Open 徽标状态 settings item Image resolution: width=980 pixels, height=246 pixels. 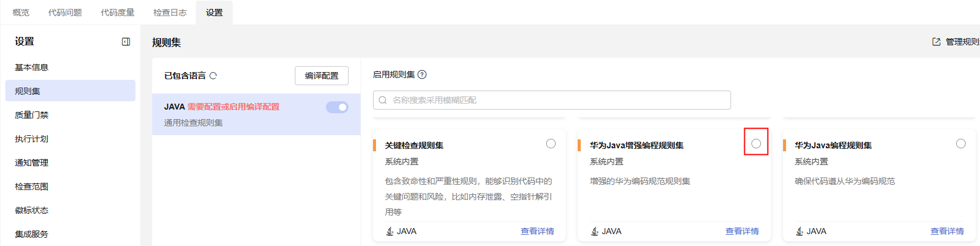click(70, 210)
